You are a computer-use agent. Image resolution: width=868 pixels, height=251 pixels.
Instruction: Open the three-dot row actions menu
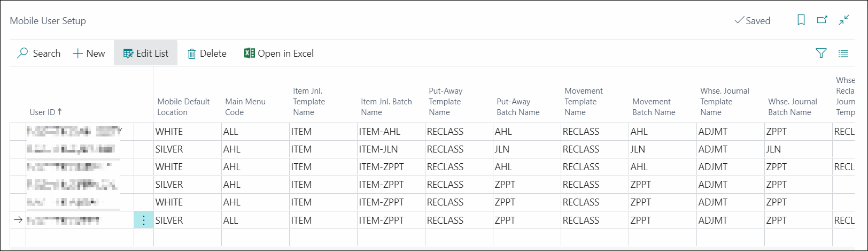pos(144,220)
